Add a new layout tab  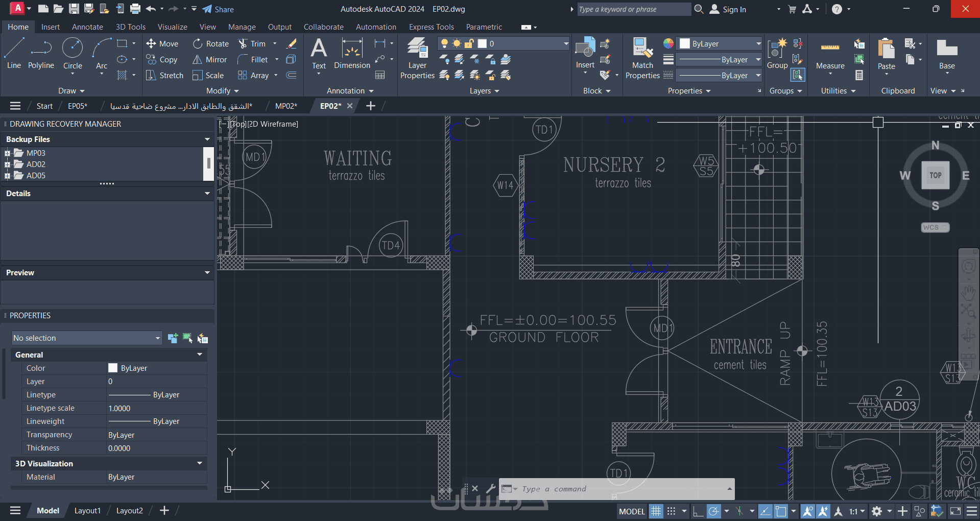point(164,511)
